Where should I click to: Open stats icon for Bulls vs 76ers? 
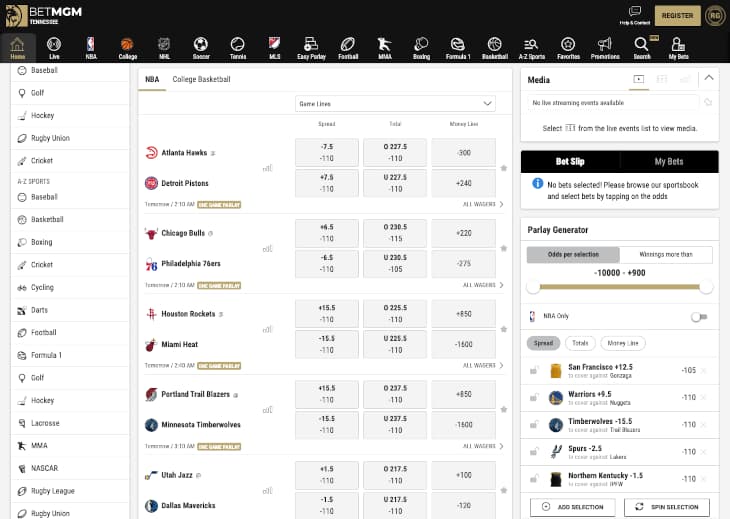(267, 249)
